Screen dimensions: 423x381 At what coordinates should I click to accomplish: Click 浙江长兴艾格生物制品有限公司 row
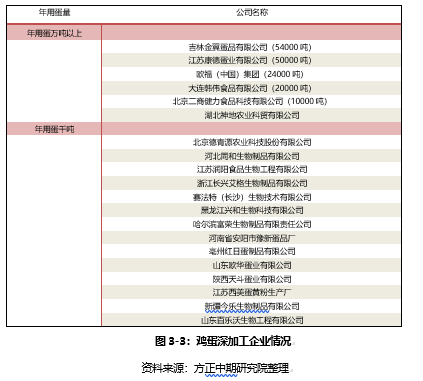(x=251, y=183)
